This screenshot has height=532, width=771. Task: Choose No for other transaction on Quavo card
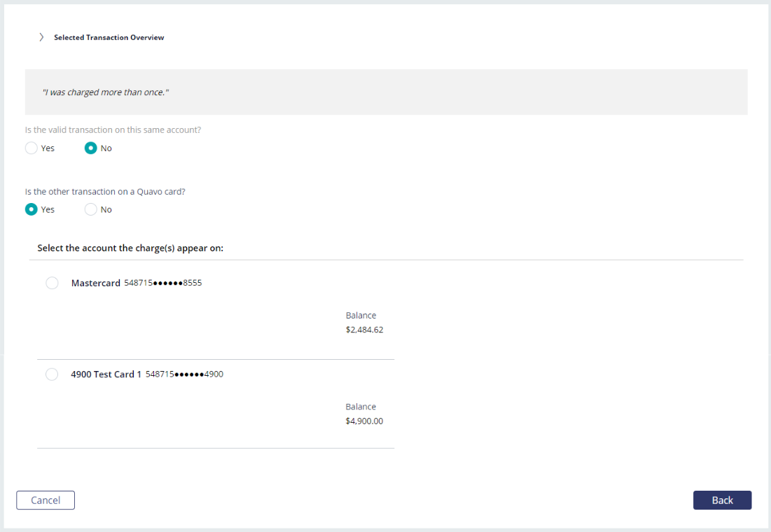pos(90,209)
